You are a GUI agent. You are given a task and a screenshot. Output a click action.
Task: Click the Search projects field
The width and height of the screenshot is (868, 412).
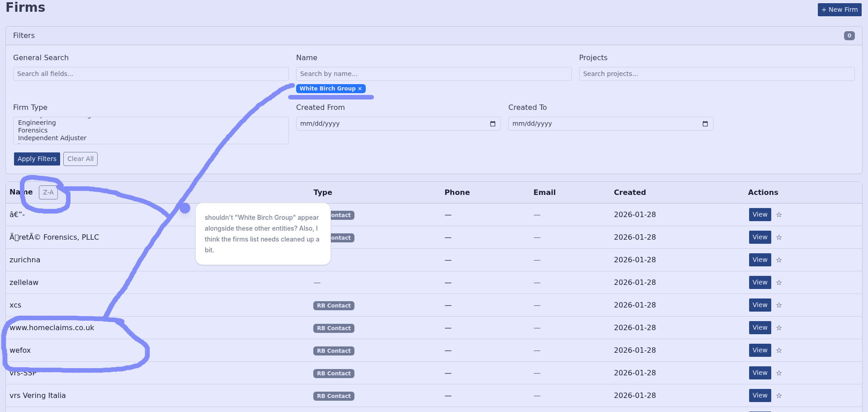point(717,74)
